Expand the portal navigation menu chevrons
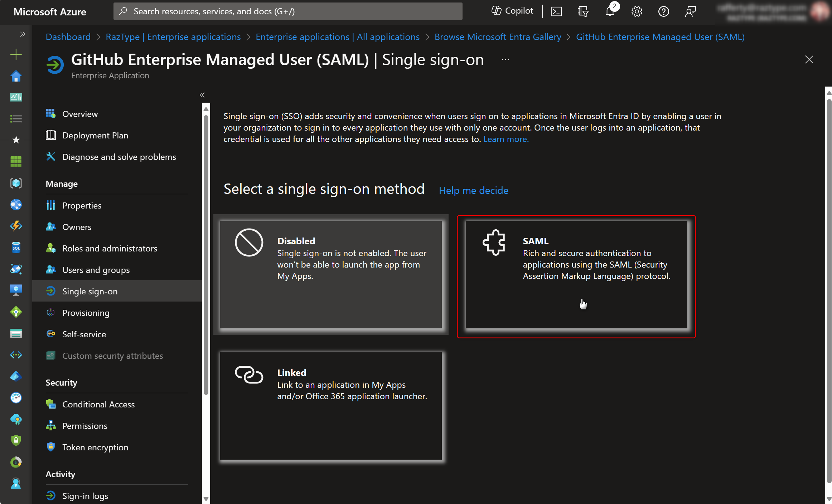The width and height of the screenshot is (832, 504). point(23,34)
